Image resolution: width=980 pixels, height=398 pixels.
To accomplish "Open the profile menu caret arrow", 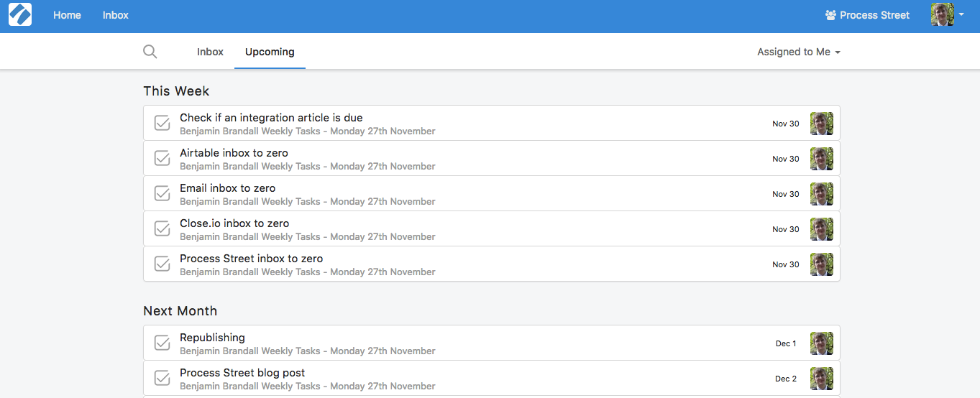I will (x=961, y=14).
